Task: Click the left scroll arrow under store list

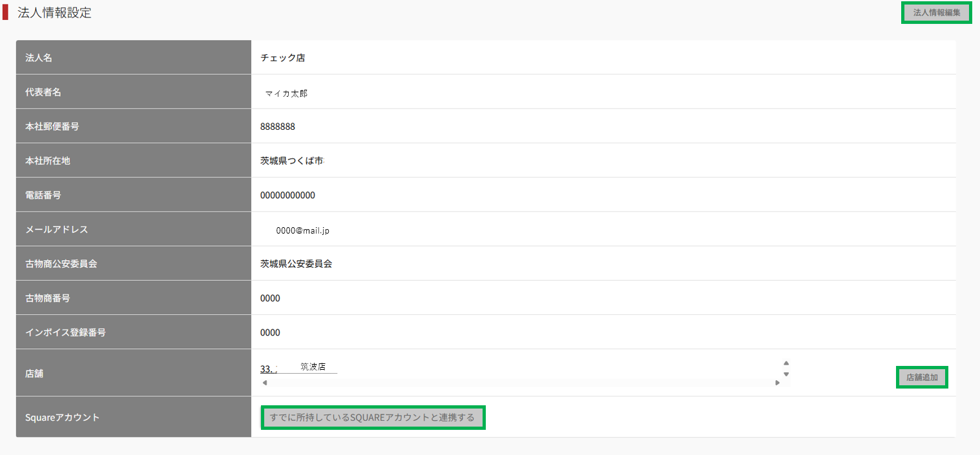Action: point(264,383)
